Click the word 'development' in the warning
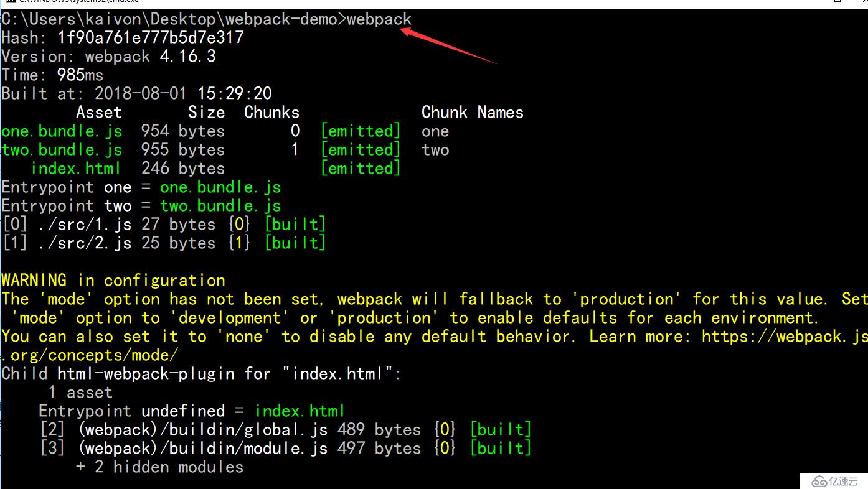Image resolution: width=868 pixels, height=489 pixels. (x=230, y=318)
